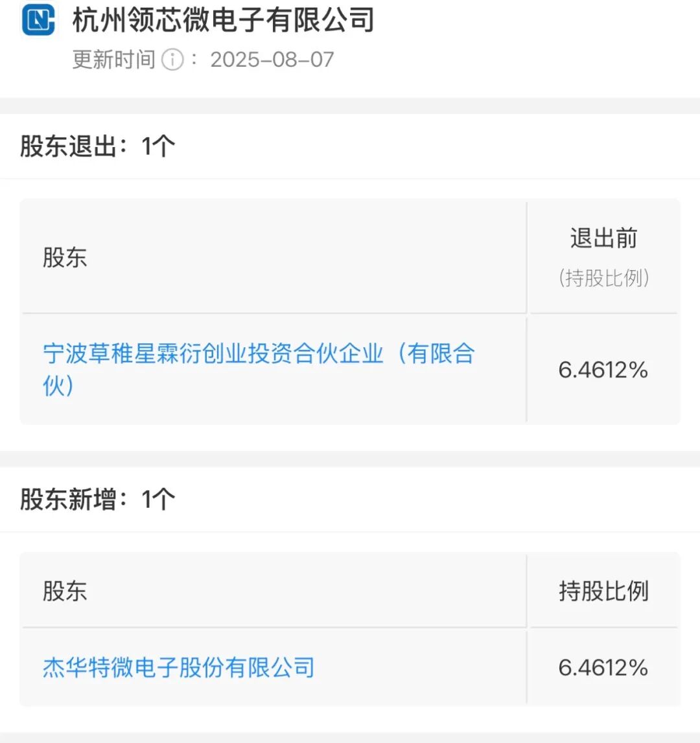Viewport: 700px width, 743px height.
Task: Tap the 1个 count beside 股东新增
Action: click(x=158, y=499)
